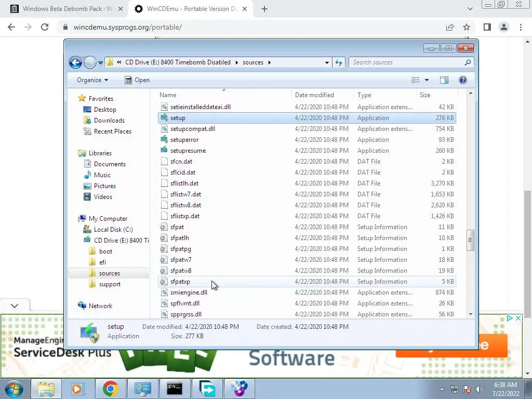This screenshot has height=399, width=532.
Task: Select the smiengine.dll file icon
Action: pyautogui.click(x=164, y=292)
